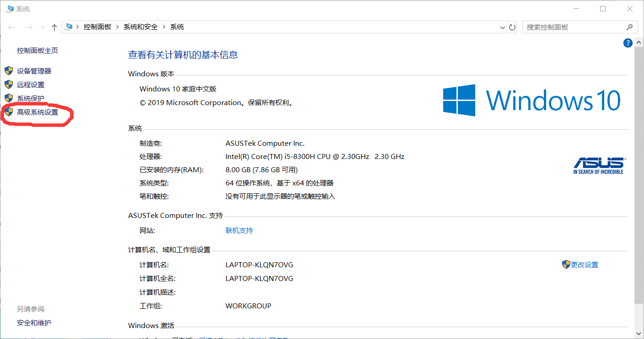Expand the chevron after 控制面板 breadcrumb

pos(118,27)
